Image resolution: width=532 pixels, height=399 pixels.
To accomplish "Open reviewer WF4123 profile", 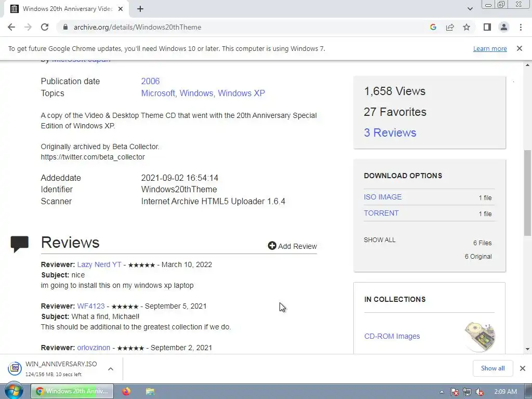I will pyautogui.click(x=91, y=306).
